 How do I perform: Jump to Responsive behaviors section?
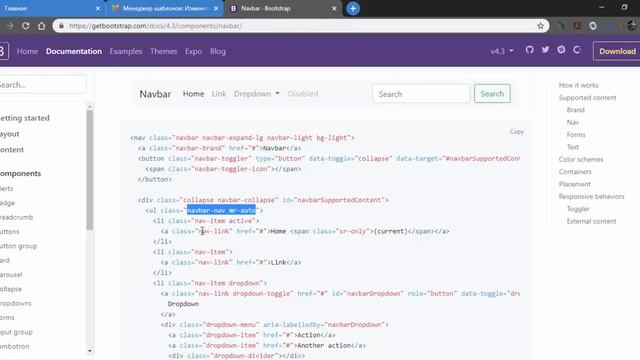(591, 196)
